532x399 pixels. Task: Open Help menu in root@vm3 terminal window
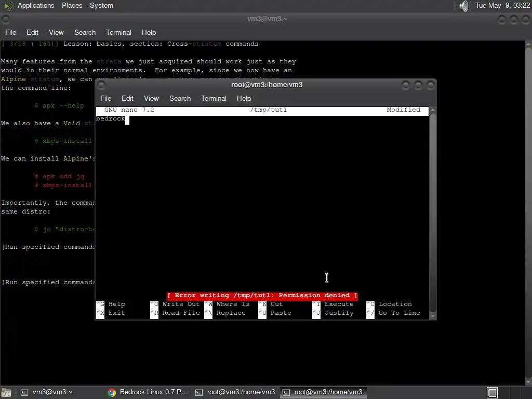coord(244,98)
